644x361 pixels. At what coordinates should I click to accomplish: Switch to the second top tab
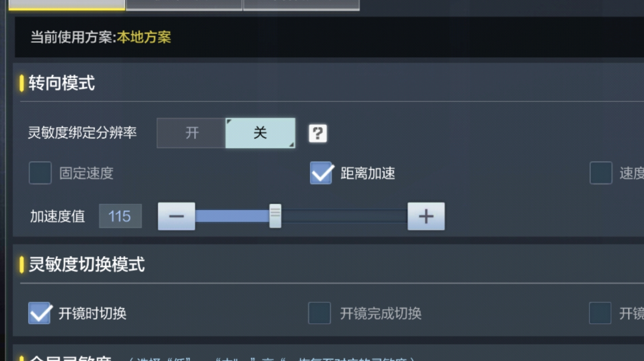[x=184, y=5]
